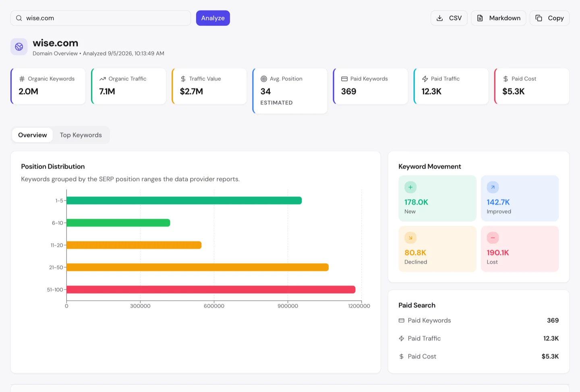The height and width of the screenshot is (392, 580).
Task: Click the 12.3K value in Paid Traffic tile
Action: coord(431,91)
